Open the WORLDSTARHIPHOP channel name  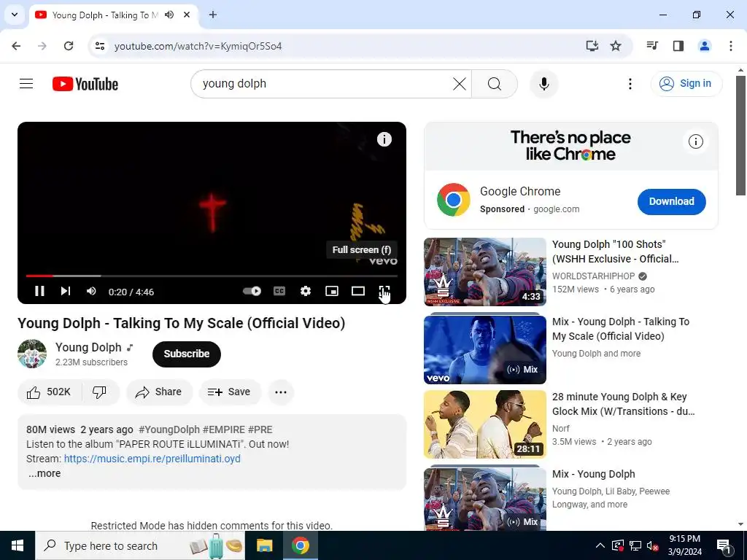pyautogui.click(x=593, y=276)
